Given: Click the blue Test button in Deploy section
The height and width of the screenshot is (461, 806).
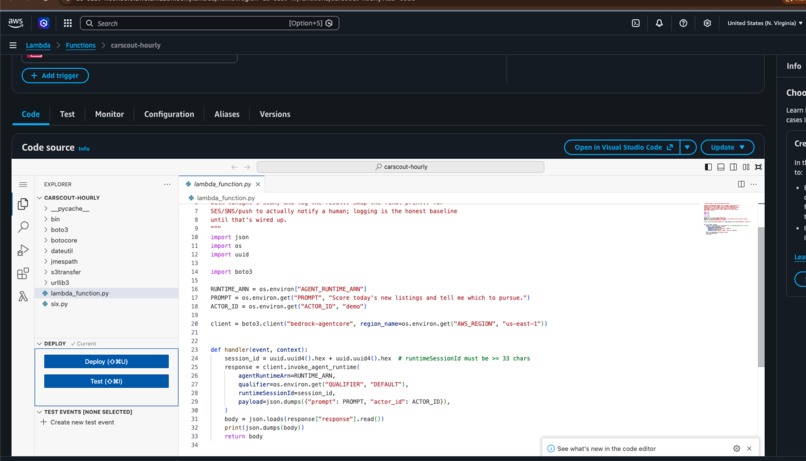Looking at the screenshot, I should [x=106, y=381].
